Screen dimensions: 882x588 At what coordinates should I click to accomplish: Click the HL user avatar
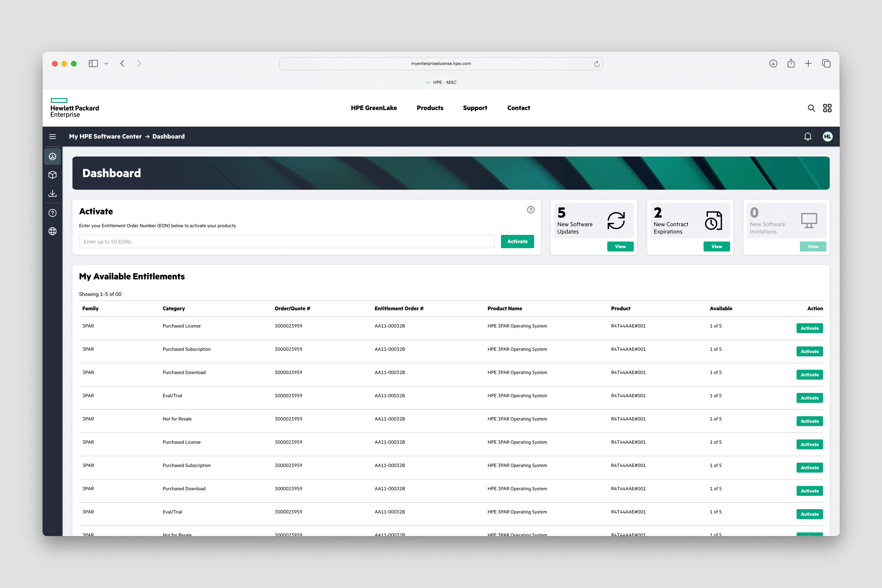pos(827,136)
